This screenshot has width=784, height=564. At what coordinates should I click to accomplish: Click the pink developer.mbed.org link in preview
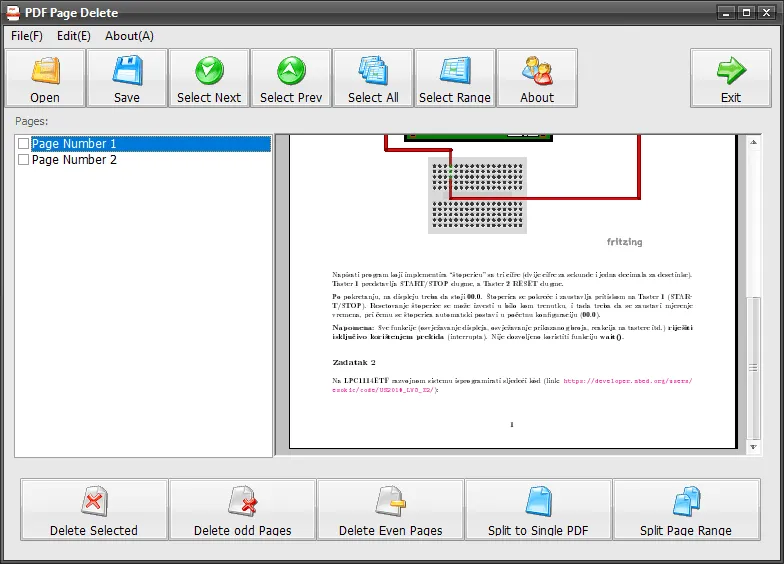628,381
